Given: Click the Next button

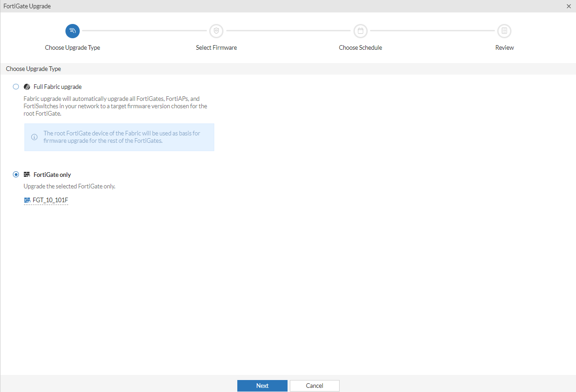Looking at the screenshot, I should click(x=262, y=386).
